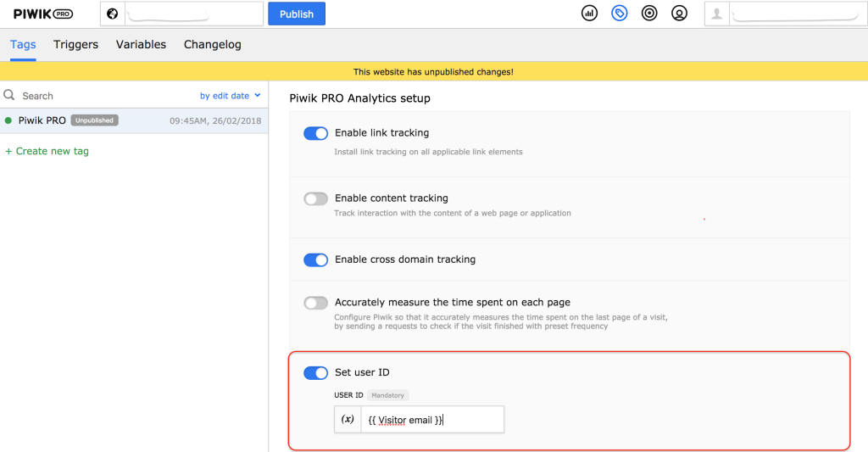Click the user avatar icon

[717, 14]
